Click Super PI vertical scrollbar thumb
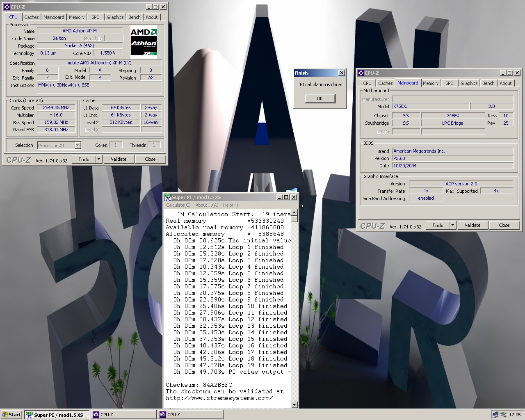Viewport: 525px width, 420px height. [x=294, y=219]
